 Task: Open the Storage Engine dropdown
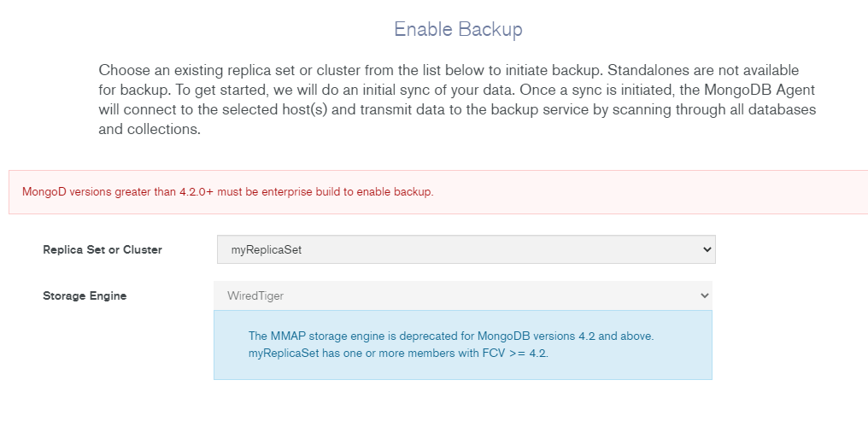(462, 295)
